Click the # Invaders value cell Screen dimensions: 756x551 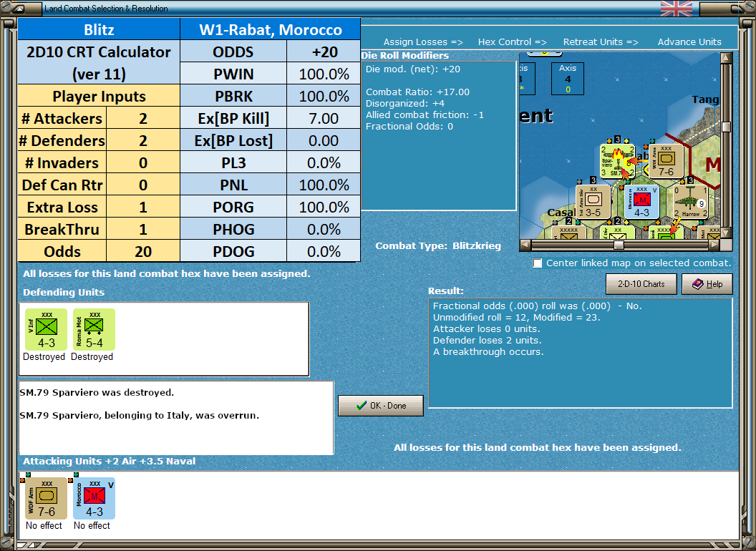pos(142,163)
